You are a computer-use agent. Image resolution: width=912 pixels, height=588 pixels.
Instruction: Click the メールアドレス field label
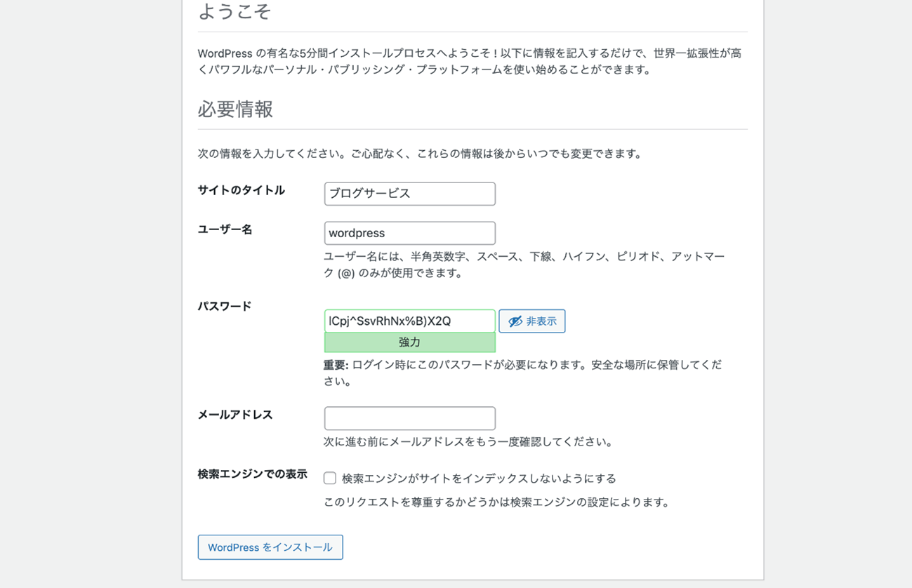pos(234,415)
